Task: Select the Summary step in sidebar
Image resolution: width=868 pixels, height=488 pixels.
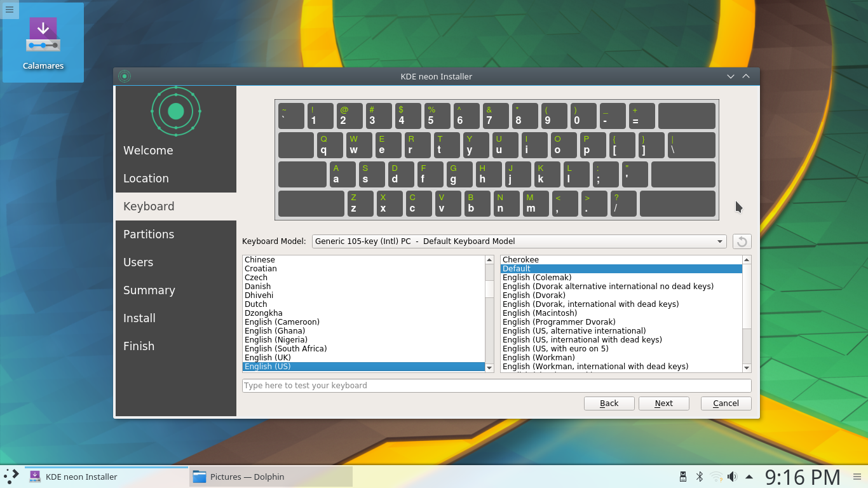Action: click(x=176, y=290)
